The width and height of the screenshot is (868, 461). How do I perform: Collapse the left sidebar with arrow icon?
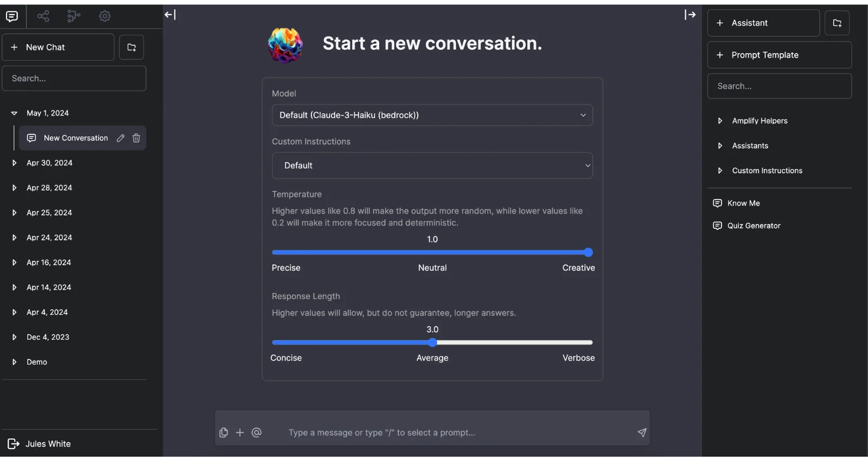[x=170, y=15]
